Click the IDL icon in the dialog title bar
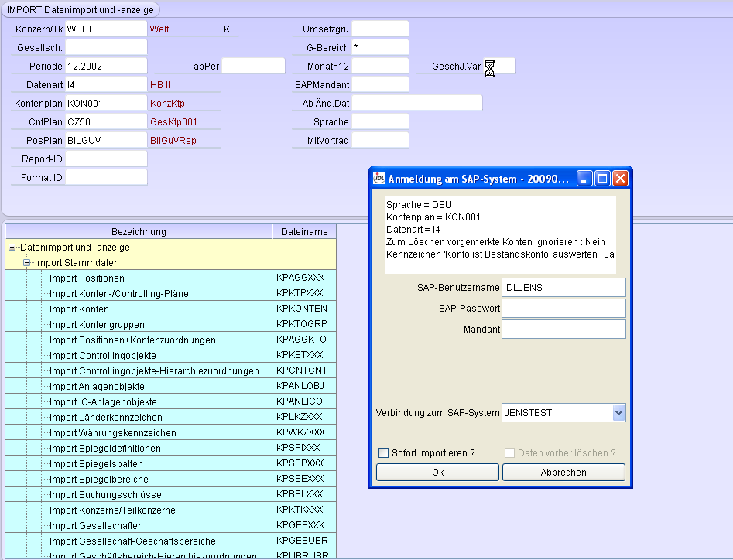Viewport: 733px width, 560px height. click(x=379, y=178)
